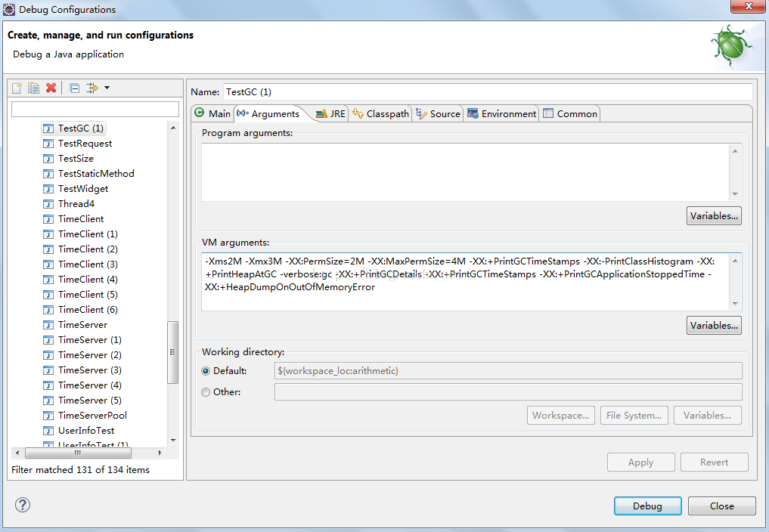Click the Java icon beside Thread4

click(x=48, y=204)
